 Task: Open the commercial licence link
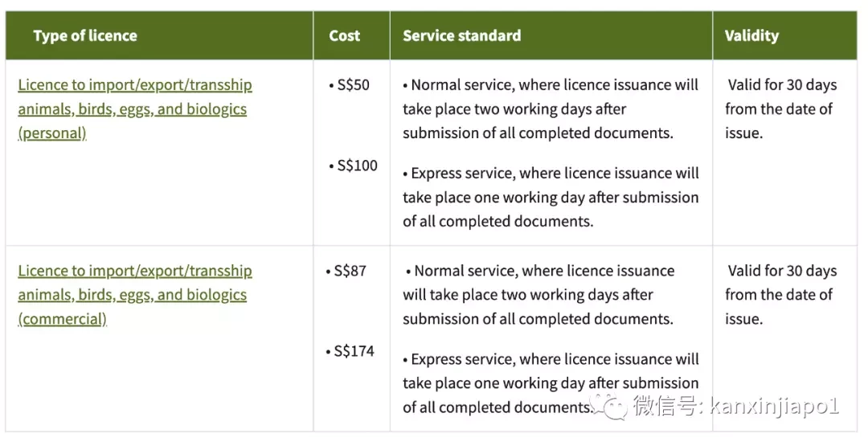[x=134, y=295]
